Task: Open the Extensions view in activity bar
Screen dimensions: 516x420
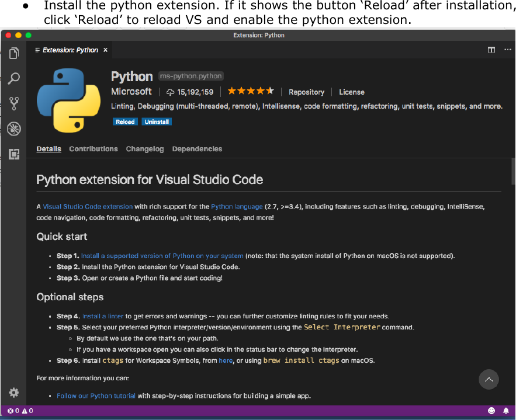Action: tap(14, 154)
